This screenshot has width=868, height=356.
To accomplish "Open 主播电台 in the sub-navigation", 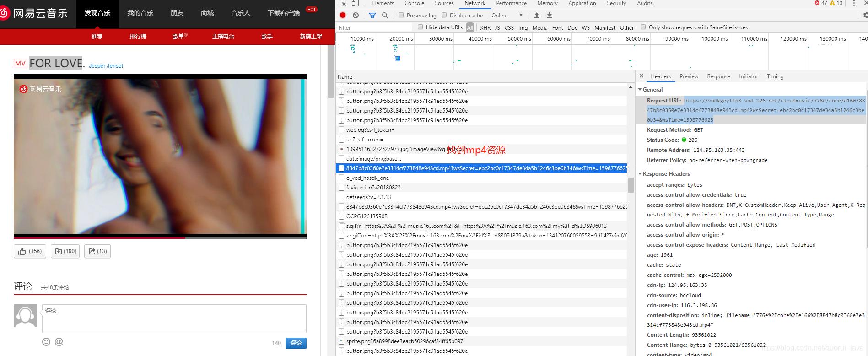I will [x=223, y=37].
